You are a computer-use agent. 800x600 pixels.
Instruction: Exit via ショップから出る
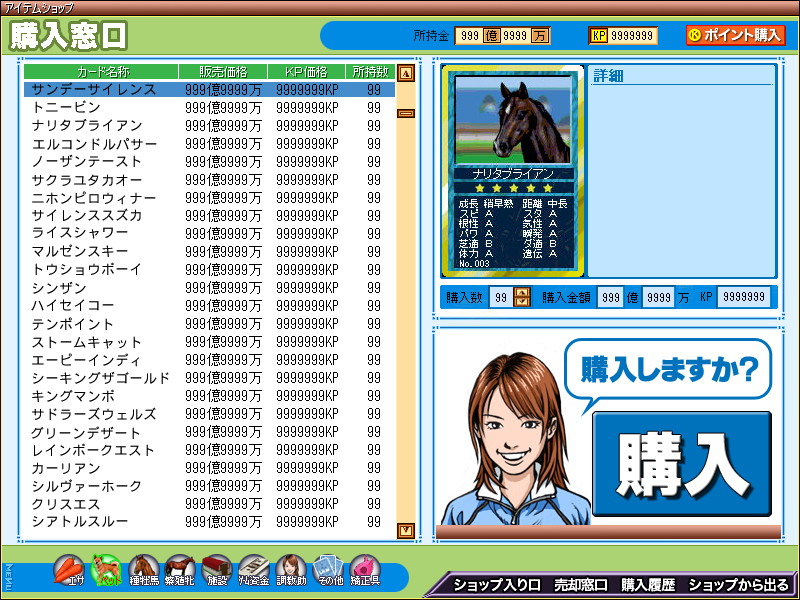[739, 585]
